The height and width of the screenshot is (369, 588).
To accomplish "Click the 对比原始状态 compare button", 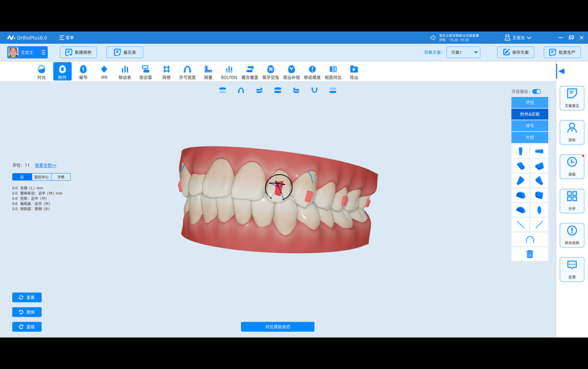I will tap(277, 327).
